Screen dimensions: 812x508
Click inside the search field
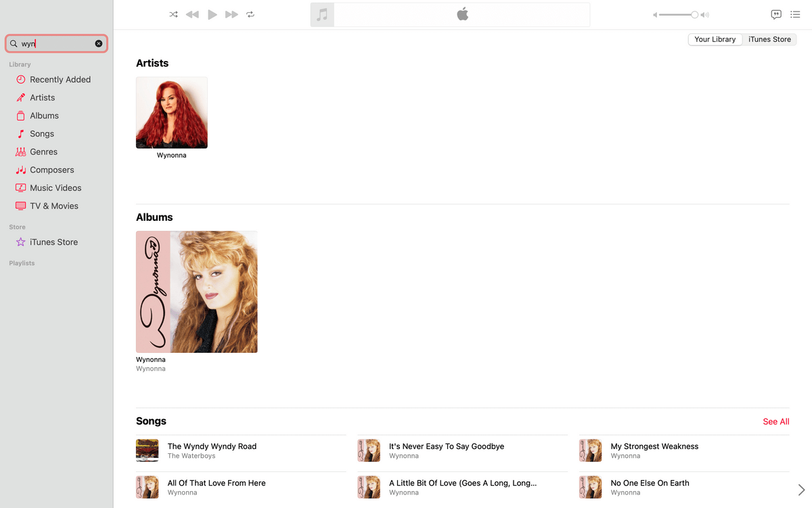(56, 43)
